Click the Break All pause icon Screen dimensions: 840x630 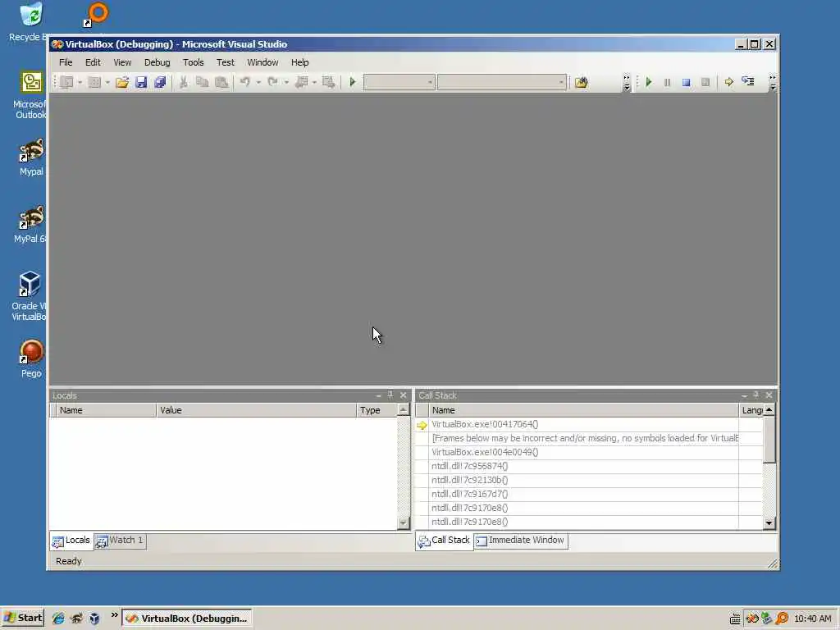668,83
